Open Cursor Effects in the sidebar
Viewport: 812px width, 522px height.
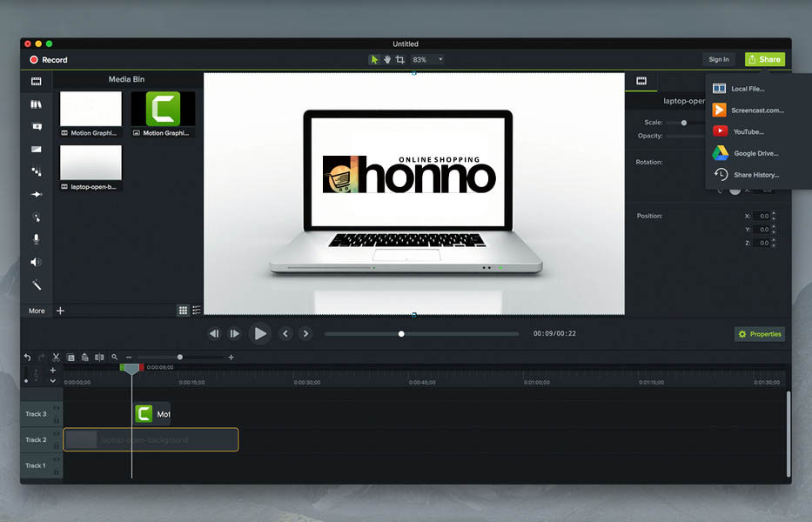click(x=36, y=217)
